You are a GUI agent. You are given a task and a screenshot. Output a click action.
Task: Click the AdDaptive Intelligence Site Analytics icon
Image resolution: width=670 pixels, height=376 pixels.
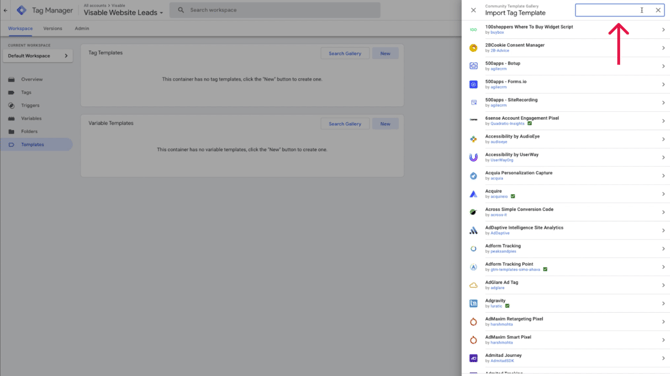click(x=473, y=230)
